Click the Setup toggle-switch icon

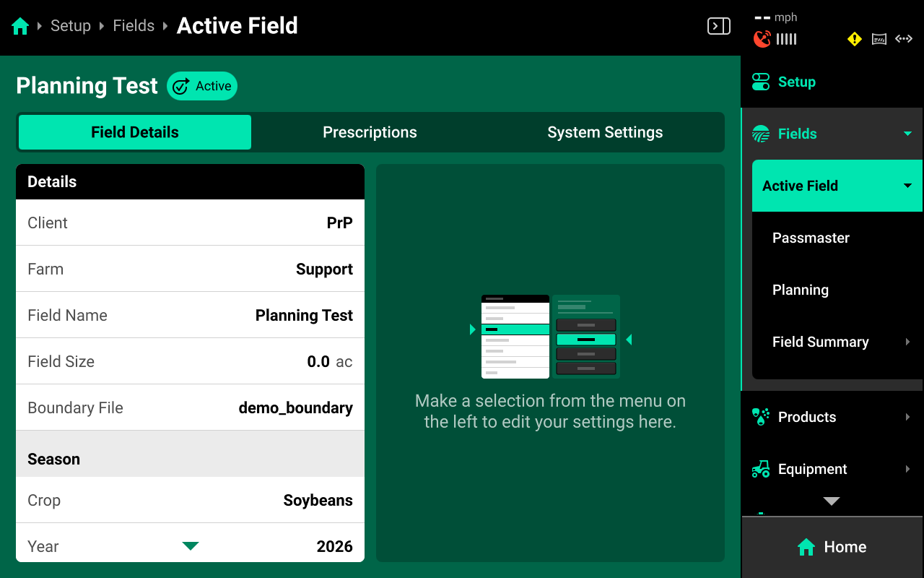coord(761,82)
